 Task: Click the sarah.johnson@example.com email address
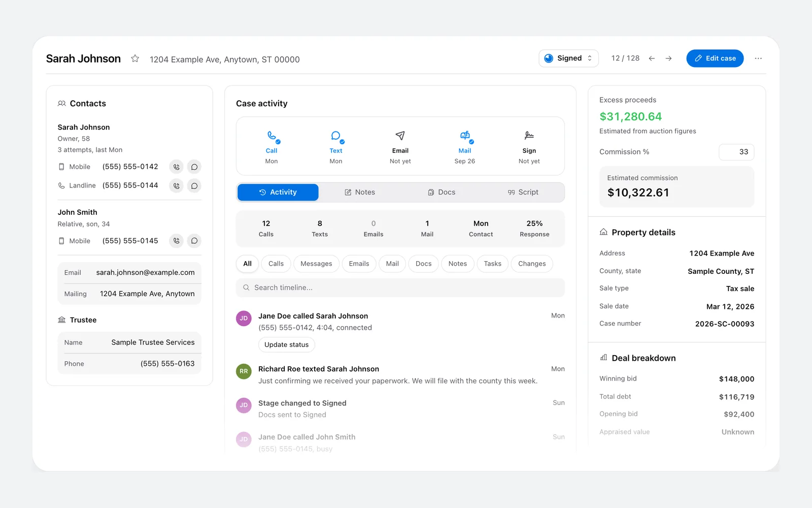pos(146,273)
